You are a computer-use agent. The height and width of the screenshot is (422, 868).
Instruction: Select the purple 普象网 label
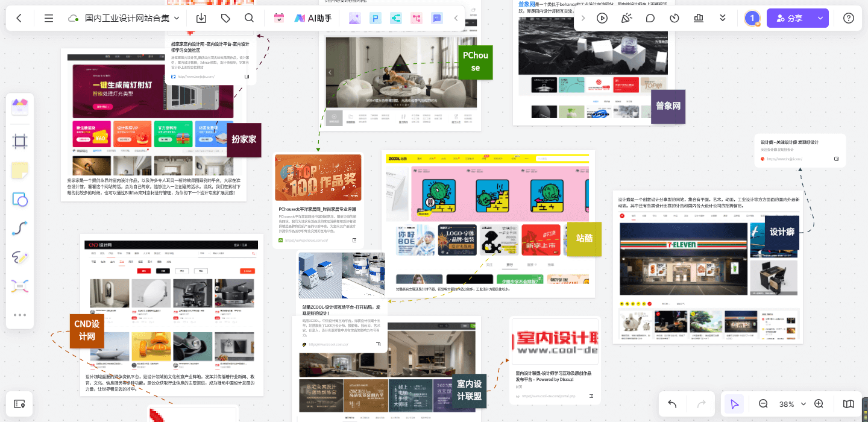tap(668, 107)
